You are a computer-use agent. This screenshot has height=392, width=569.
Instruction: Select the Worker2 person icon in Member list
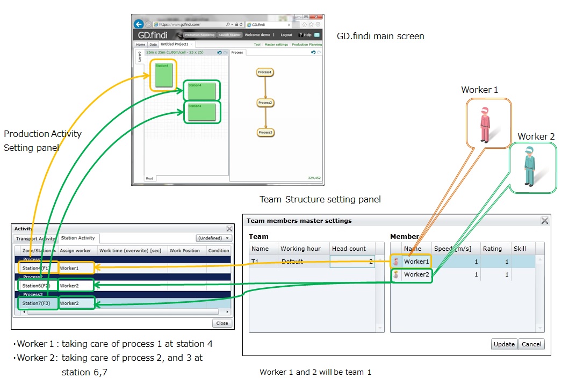click(x=396, y=274)
